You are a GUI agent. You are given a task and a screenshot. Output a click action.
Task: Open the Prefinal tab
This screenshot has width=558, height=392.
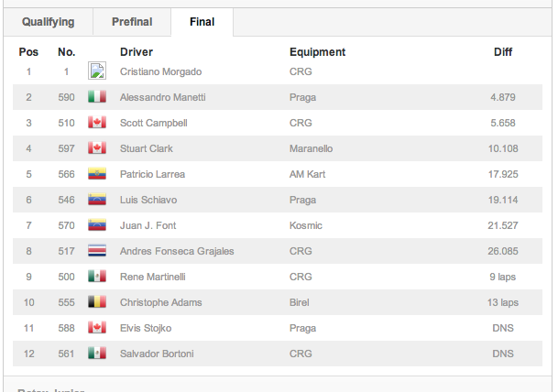click(132, 22)
